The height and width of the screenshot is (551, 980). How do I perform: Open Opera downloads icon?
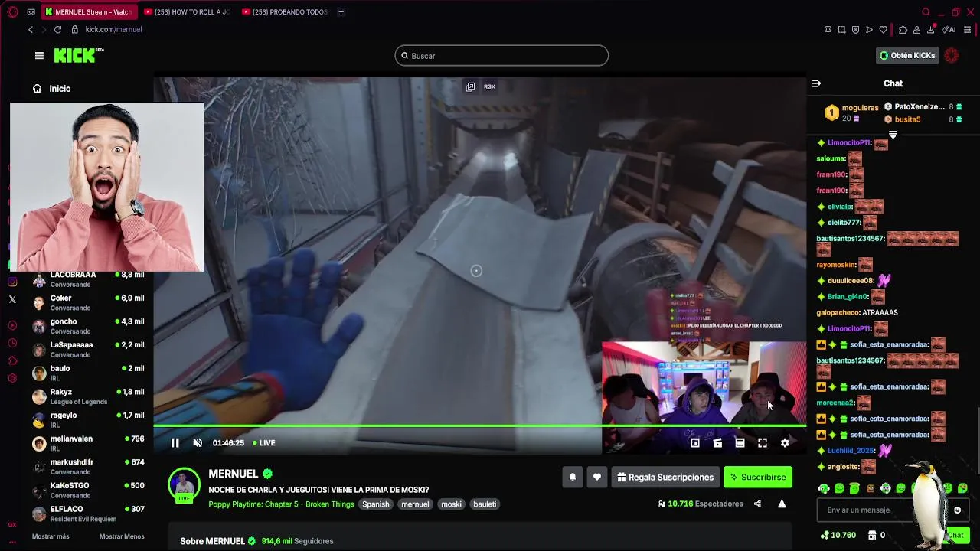point(931,29)
